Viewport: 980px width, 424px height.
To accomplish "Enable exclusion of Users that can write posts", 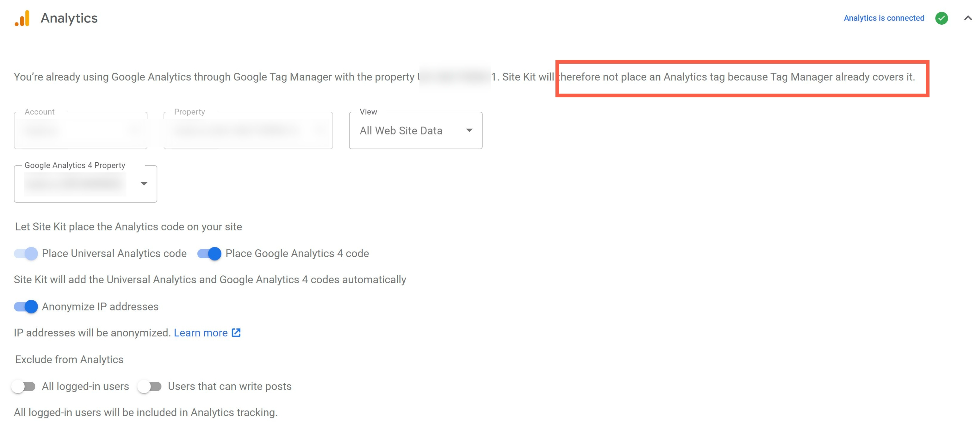I will (x=150, y=386).
